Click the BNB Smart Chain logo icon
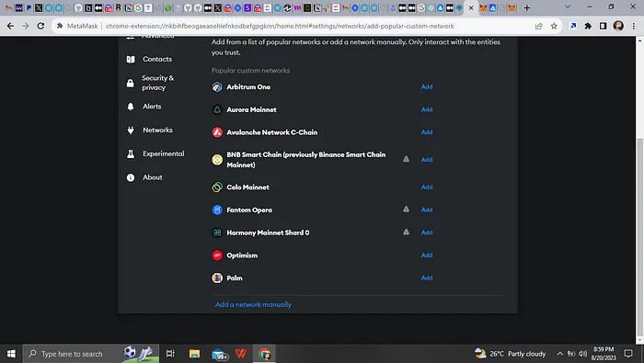The width and height of the screenshot is (644, 363). tap(217, 160)
